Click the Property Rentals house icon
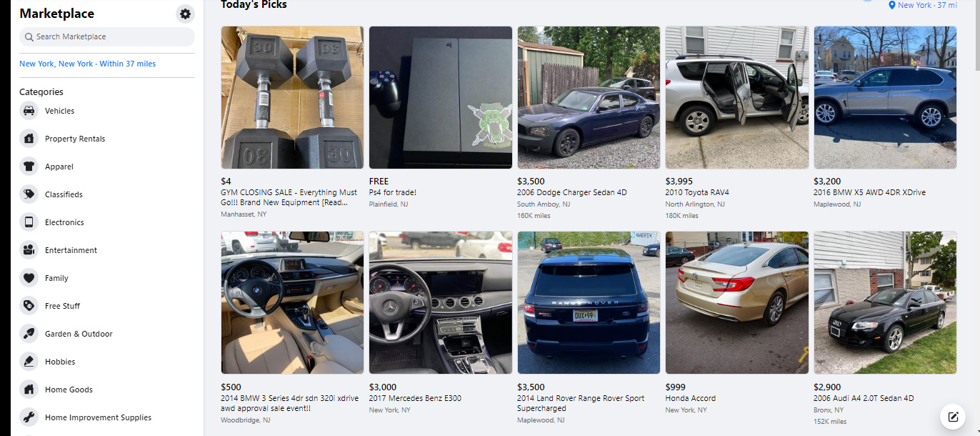Image resolution: width=980 pixels, height=436 pixels. [29, 139]
